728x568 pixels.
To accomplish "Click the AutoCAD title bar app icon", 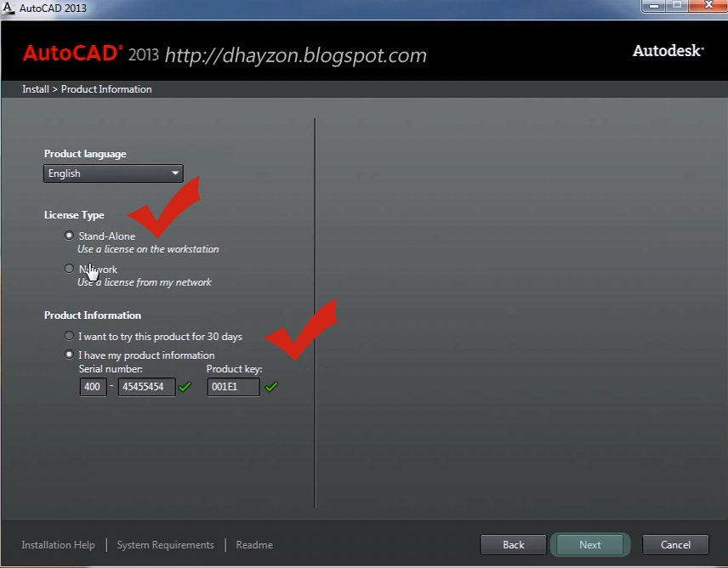I will (x=9, y=8).
